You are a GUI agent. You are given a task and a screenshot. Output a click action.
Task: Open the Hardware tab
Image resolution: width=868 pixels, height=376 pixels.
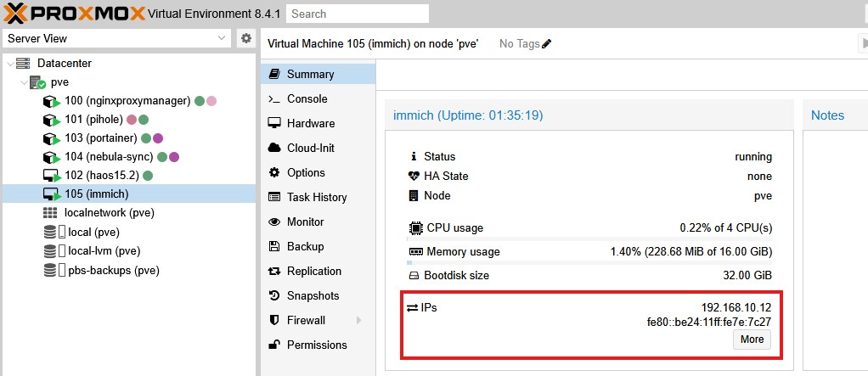tap(318, 123)
